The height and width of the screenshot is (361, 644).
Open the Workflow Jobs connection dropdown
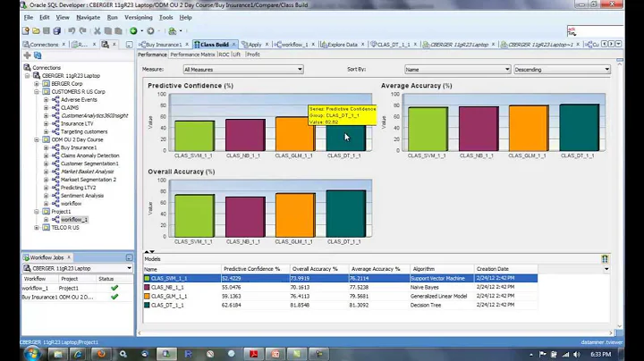click(x=78, y=268)
